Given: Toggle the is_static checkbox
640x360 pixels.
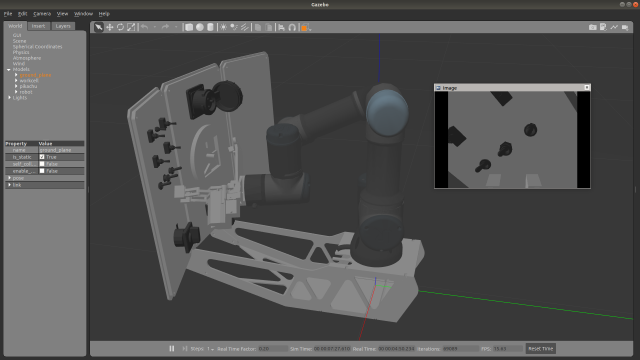Looking at the screenshot, I should click(x=42, y=157).
